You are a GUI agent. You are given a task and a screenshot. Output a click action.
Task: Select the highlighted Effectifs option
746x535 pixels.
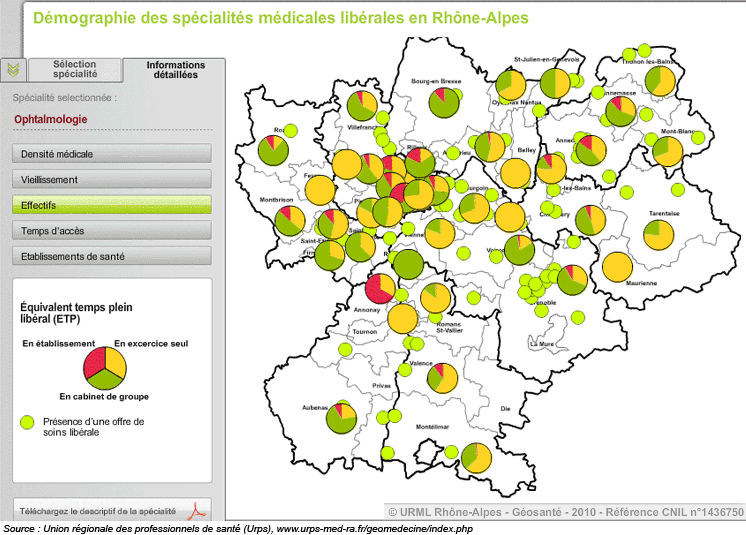[x=112, y=205]
